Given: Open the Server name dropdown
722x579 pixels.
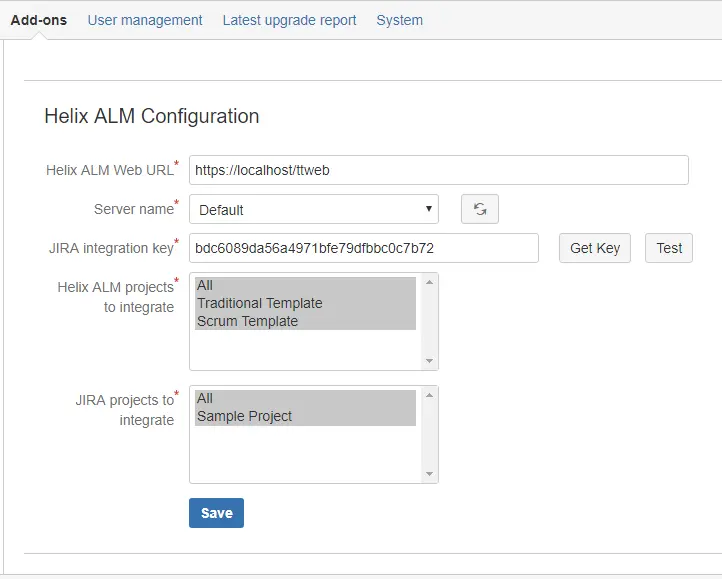Looking at the screenshot, I should point(314,209).
